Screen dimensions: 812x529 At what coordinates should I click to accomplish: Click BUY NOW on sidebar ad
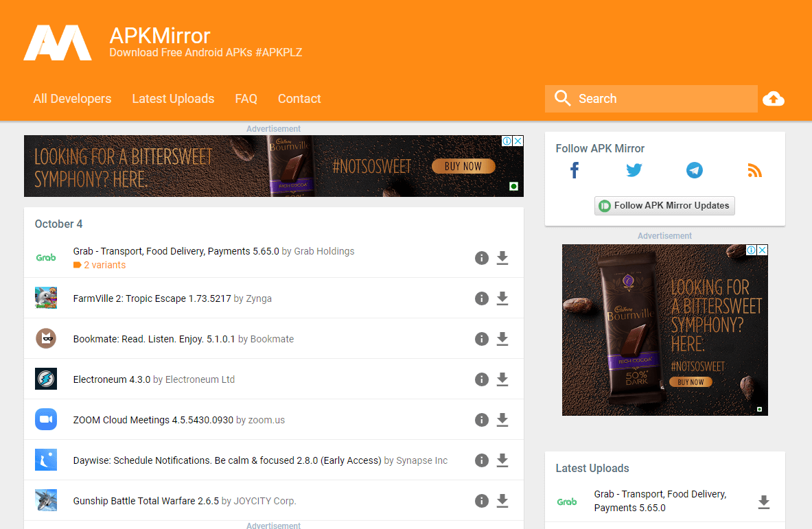pyautogui.click(x=691, y=382)
